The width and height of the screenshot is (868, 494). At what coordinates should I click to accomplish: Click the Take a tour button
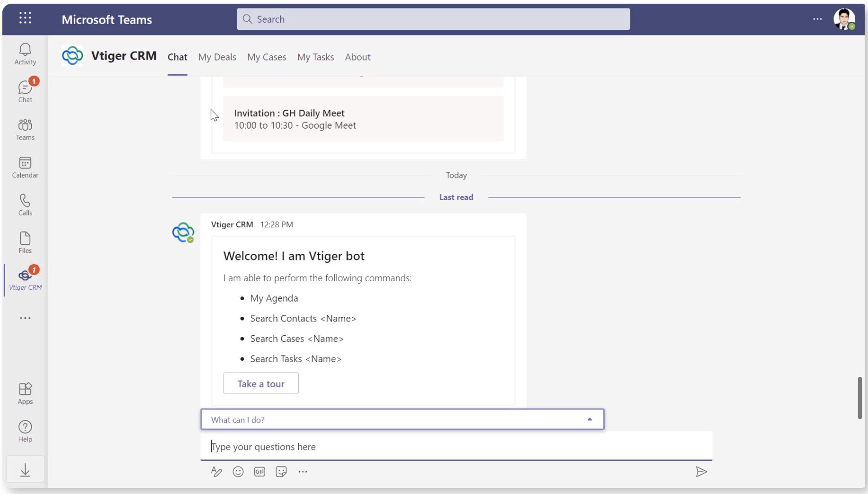coord(261,383)
